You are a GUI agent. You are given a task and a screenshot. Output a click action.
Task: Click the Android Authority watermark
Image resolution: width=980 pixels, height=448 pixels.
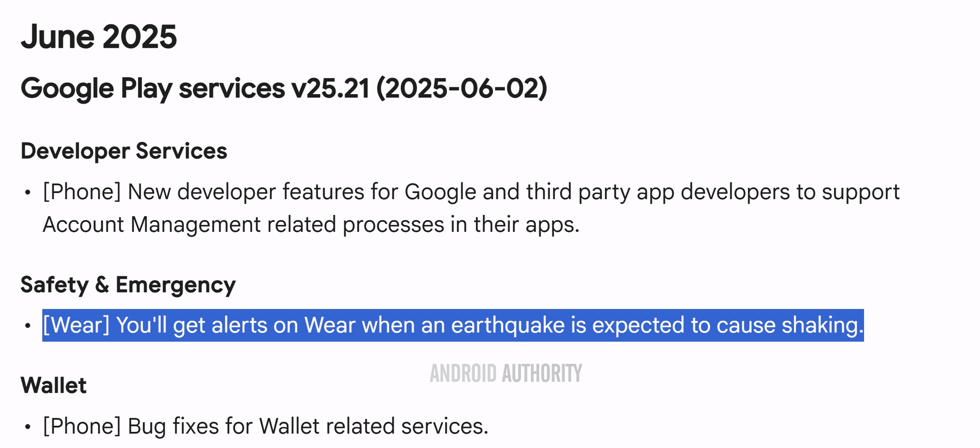[506, 373]
